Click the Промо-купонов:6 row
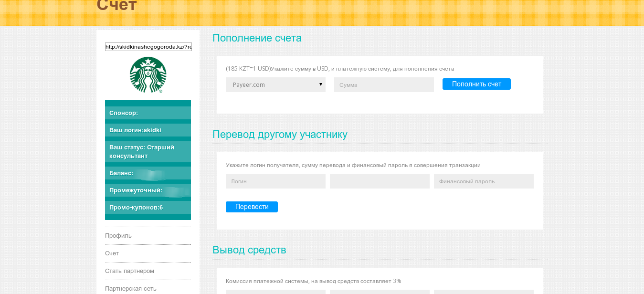The image size is (644, 294). tap(148, 207)
